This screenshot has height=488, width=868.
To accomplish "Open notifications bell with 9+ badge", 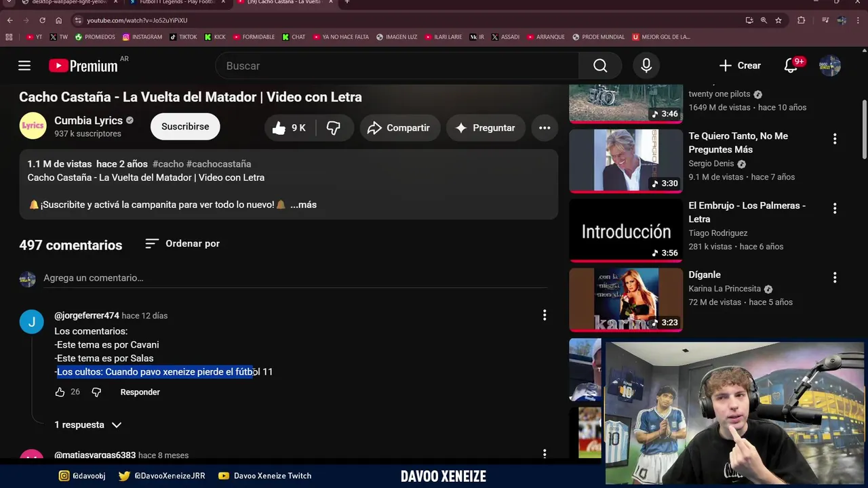I will (791, 66).
